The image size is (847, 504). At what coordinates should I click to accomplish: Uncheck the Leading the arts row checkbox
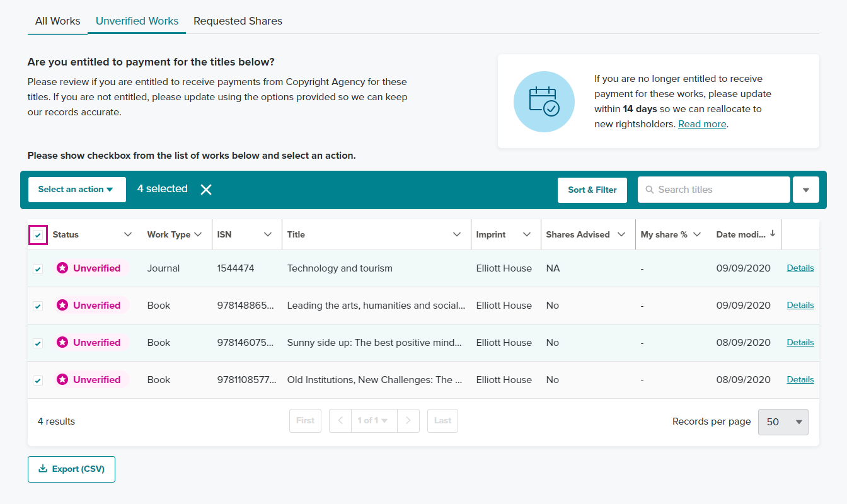[38, 306]
